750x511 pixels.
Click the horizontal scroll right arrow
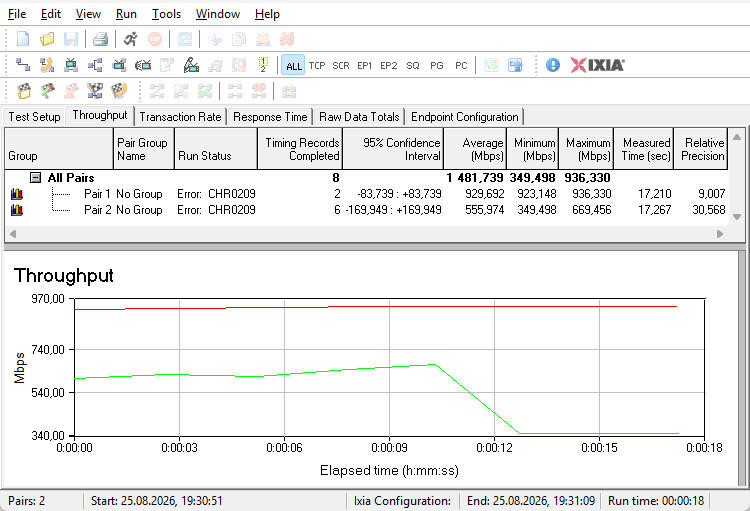pos(720,234)
